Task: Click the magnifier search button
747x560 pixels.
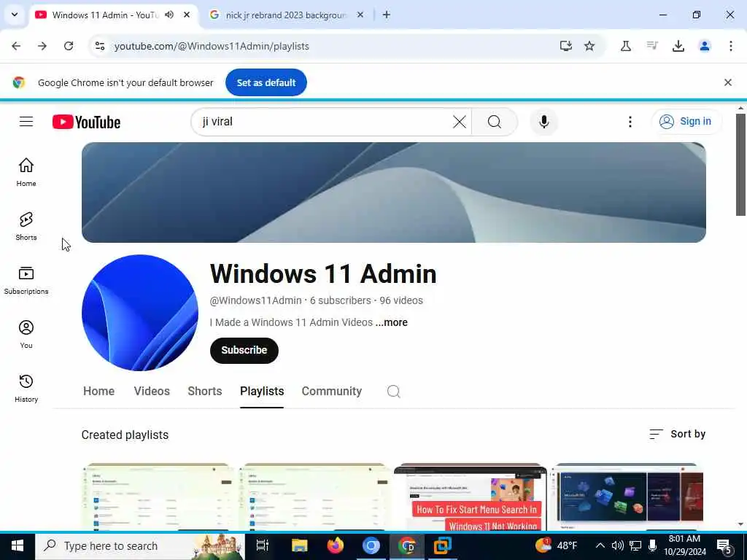Action: (x=495, y=122)
